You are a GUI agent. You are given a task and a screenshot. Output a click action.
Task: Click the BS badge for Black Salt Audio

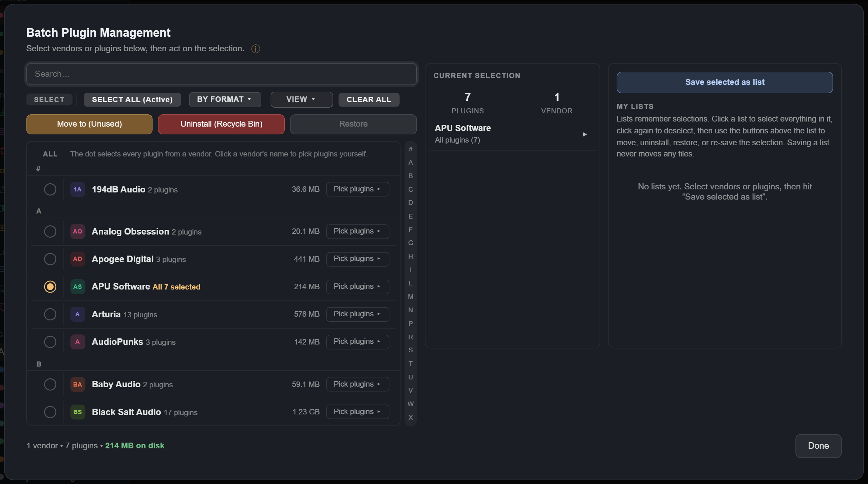click(77, 412)
